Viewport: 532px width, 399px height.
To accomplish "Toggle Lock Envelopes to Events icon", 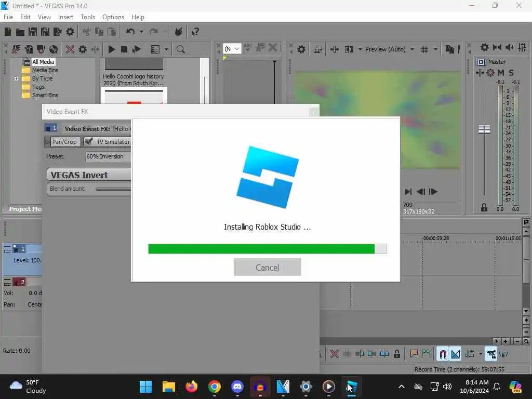I will pos(491,354).
